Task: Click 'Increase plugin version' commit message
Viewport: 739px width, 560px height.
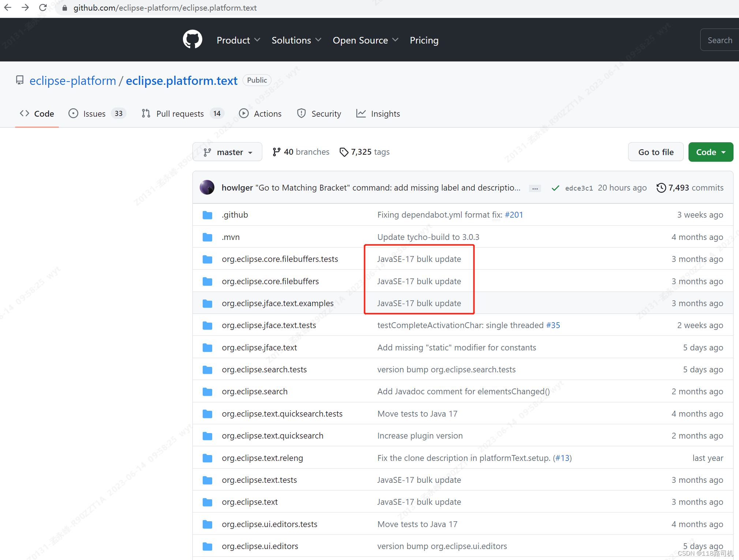Action: (420, 436)
